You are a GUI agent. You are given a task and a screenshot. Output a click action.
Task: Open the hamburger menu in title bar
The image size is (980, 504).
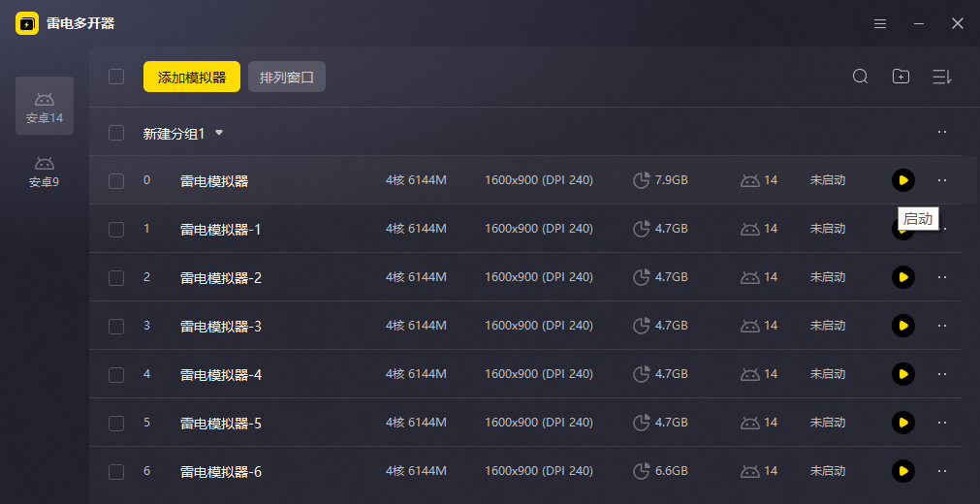tap(880, 24)
